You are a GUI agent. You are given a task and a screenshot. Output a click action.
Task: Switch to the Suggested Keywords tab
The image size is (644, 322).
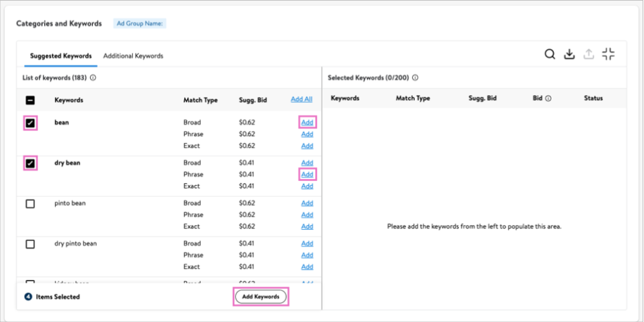click(61, 56)
